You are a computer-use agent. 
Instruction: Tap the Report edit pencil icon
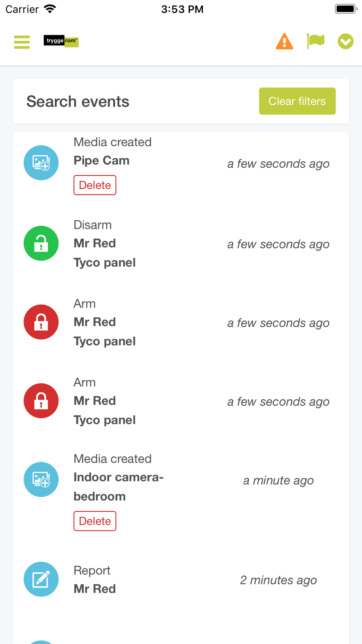pos(41,579)
